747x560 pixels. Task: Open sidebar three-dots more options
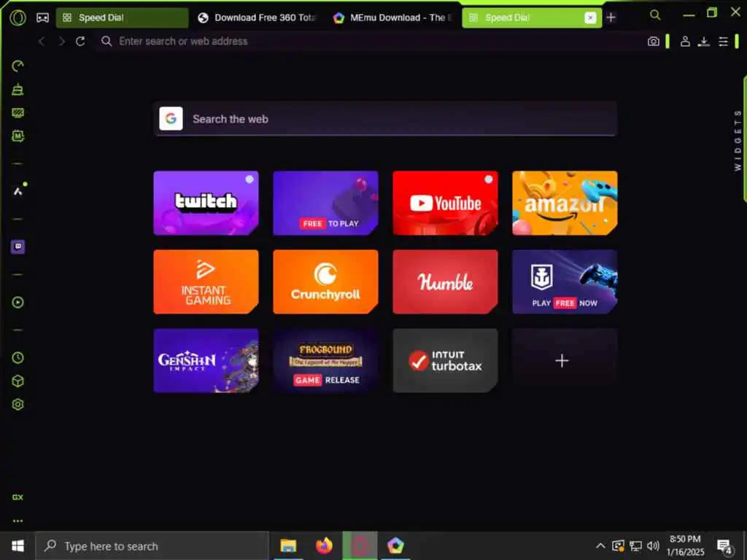[18, 521]
